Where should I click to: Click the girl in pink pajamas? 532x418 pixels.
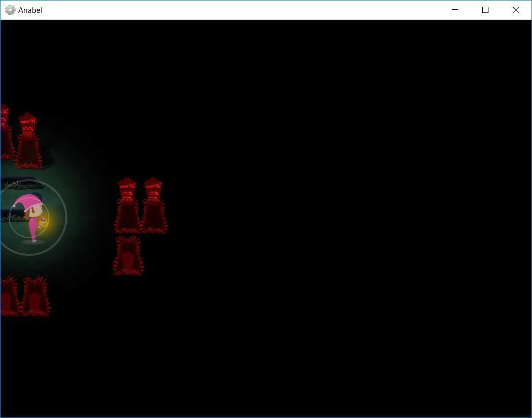[30, 218]
